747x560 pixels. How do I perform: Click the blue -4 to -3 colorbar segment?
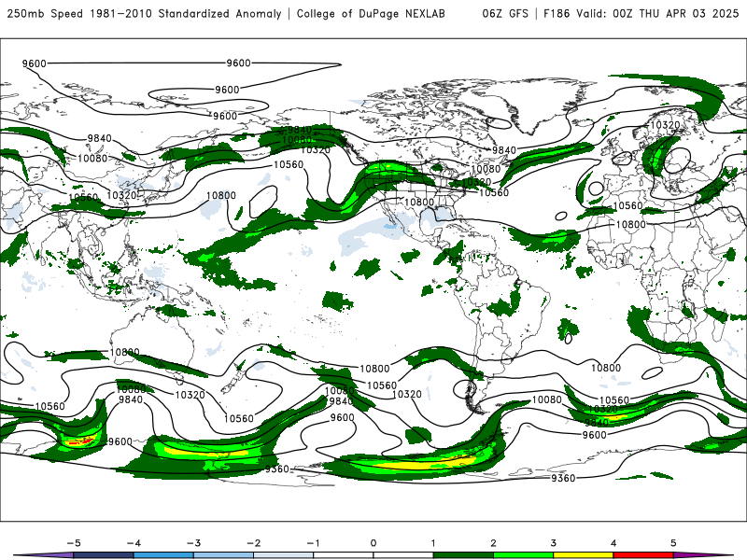coord(163,555)
